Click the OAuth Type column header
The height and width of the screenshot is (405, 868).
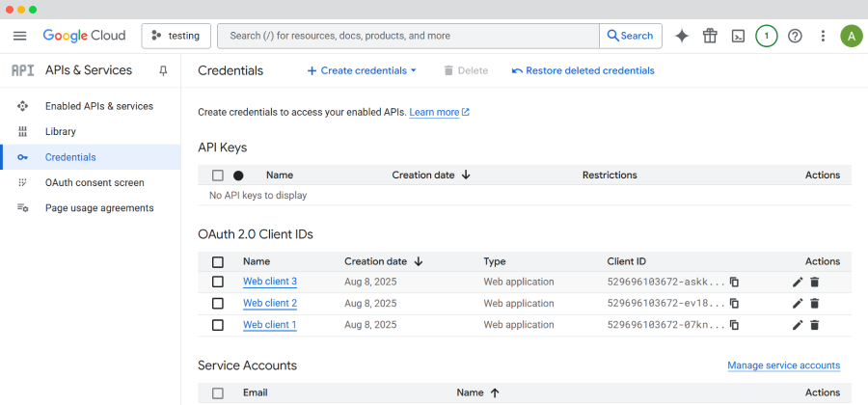495,261
